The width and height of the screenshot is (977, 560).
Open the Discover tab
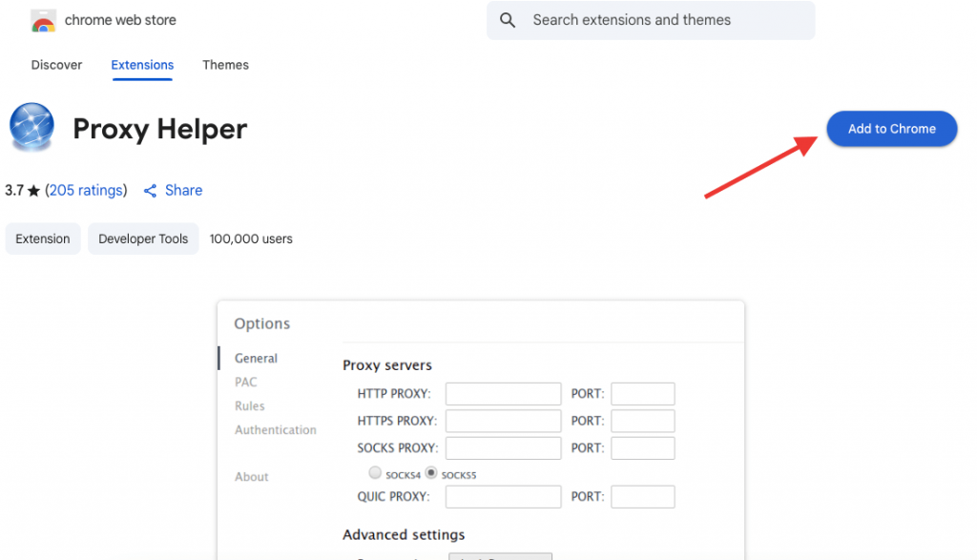coord(56,65)
